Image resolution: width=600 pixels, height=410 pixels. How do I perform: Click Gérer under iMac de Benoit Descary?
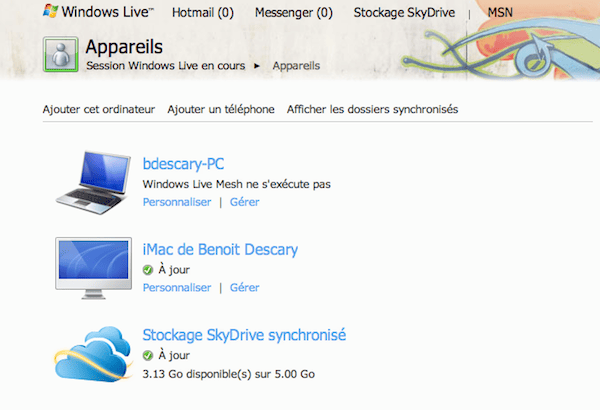(244, 288)
